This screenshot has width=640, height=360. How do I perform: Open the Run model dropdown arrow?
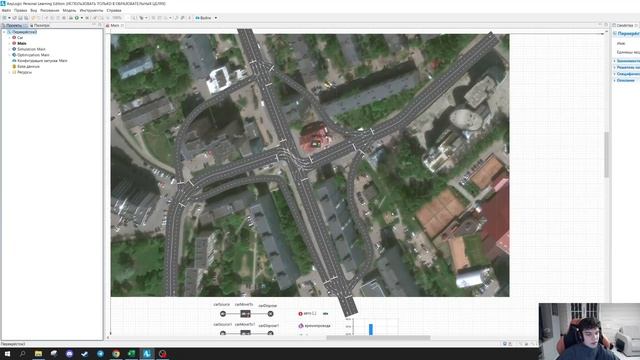point(82,18)
